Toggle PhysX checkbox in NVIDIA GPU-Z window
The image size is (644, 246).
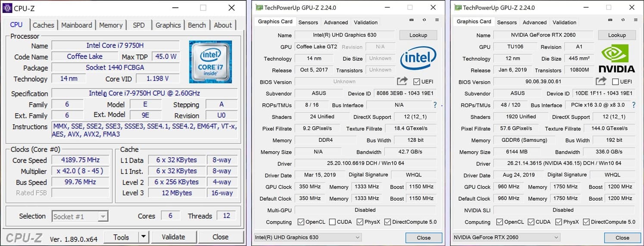click(x=559, y=222)
